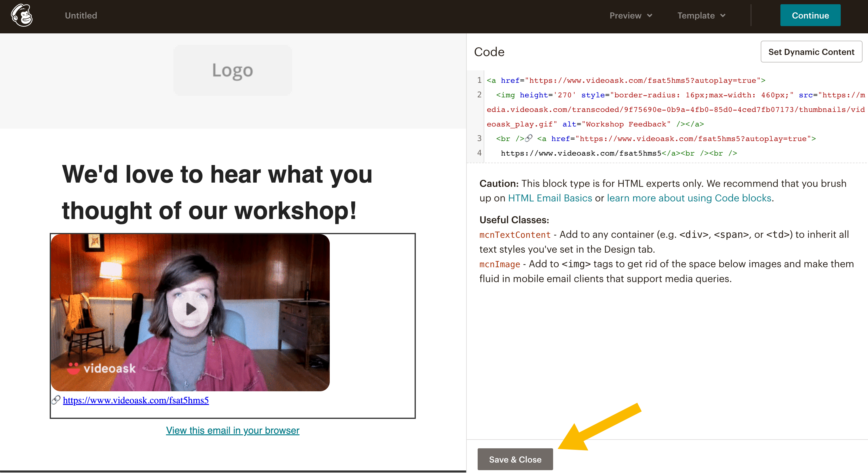
Task: Click View this email in your browser link
Action: tap(232, 430)
